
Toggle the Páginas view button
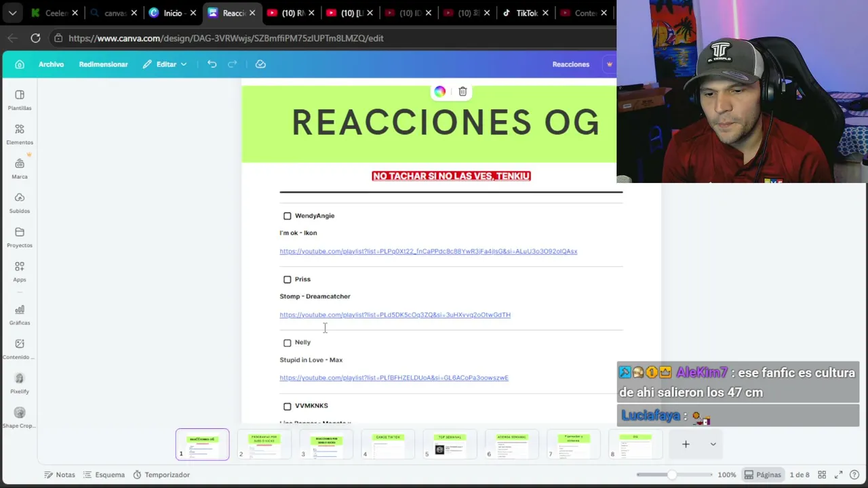coord(763,474)
